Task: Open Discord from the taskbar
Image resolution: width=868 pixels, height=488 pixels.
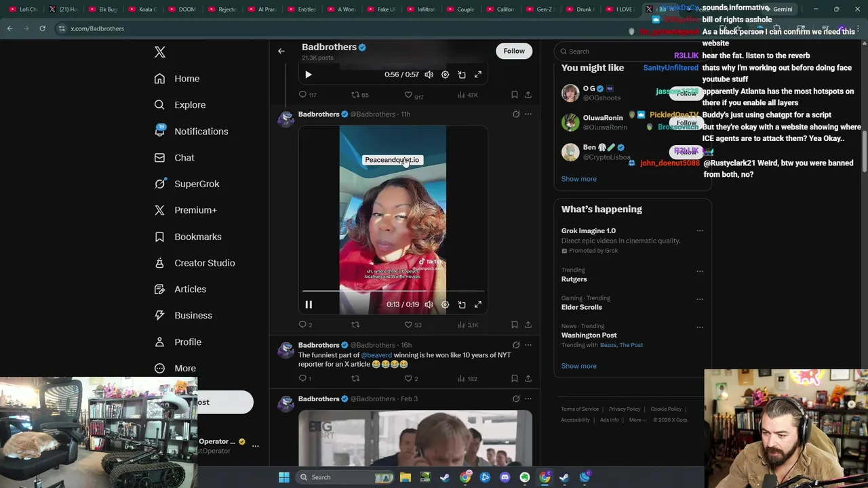Action: pyautogui.click(x=505, y=477)
